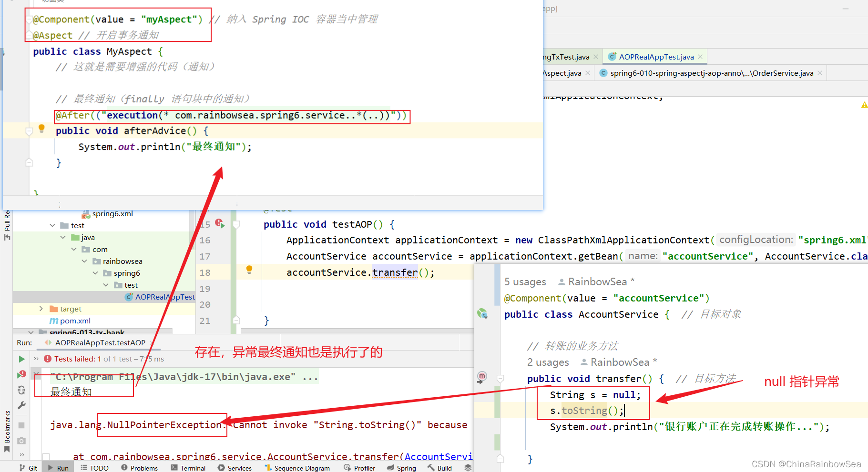This screenshot has height=472, width=868.
Task: Expand the target folder
Action: [41, 309]
